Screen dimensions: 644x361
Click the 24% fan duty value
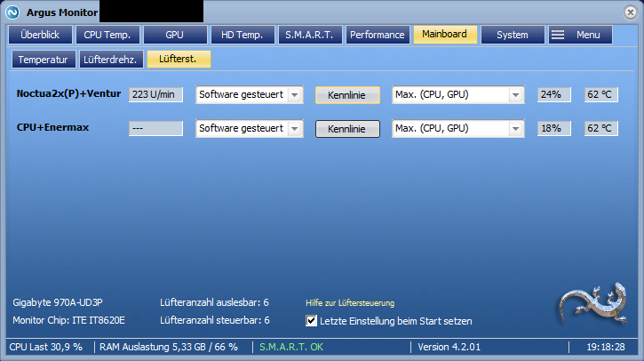pos(554,94)
